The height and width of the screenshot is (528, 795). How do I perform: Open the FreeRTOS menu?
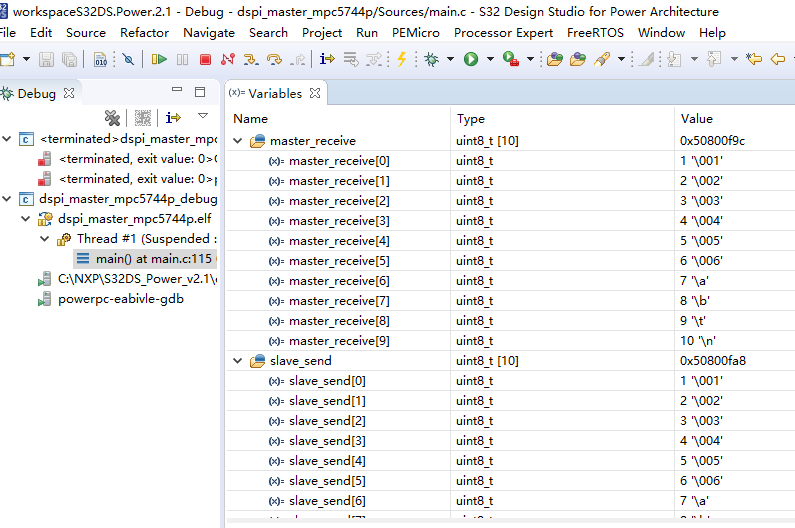tap(595, 32)
